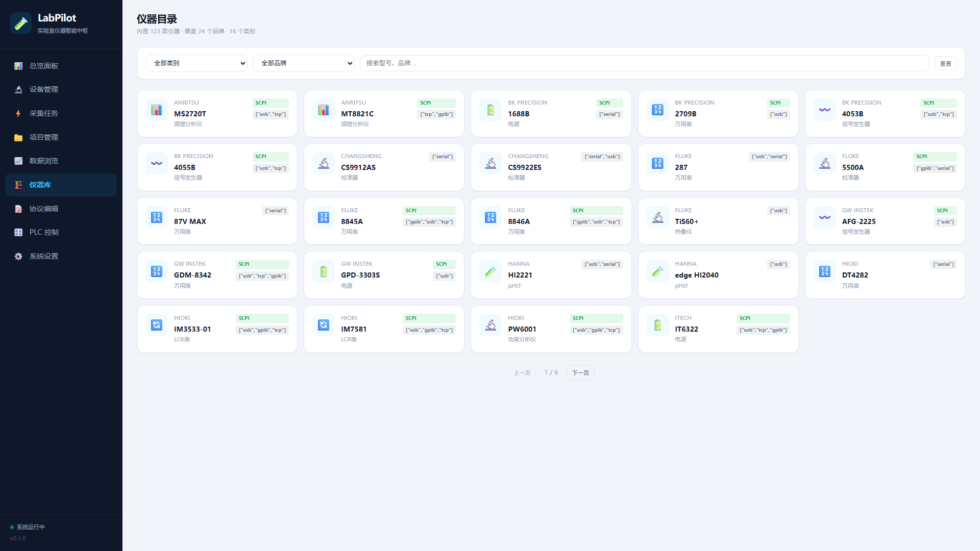Click the GPD-3303S battery icon

pyautogui.click(x=324, y=271)
